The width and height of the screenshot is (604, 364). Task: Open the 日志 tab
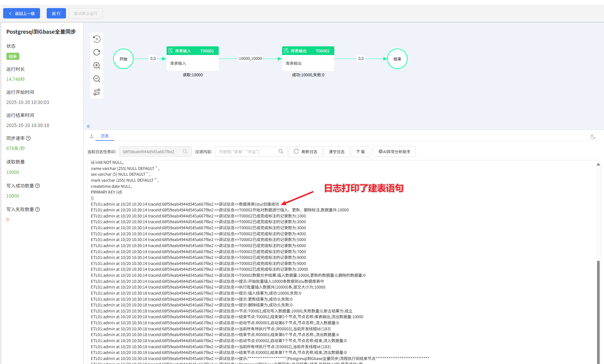(105, 136)
